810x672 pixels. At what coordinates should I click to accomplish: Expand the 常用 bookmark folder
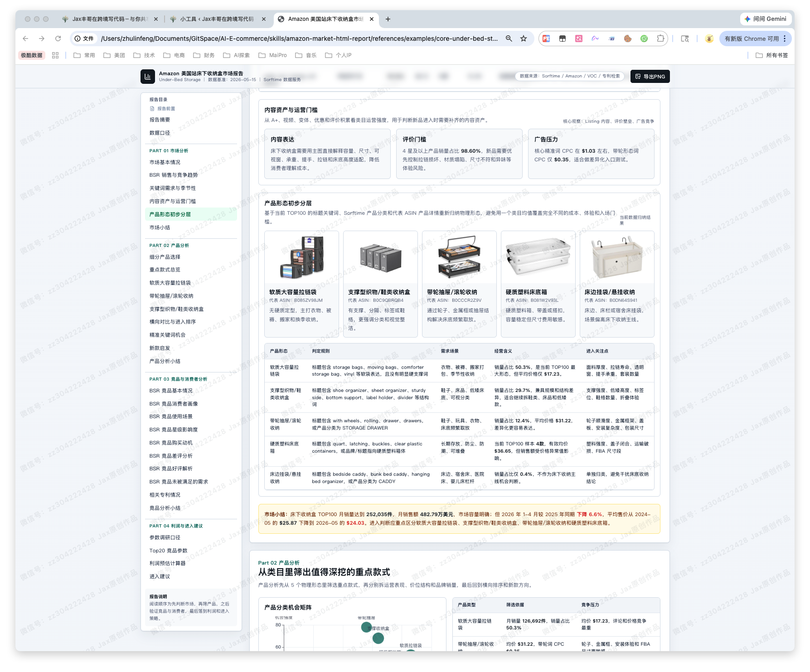coord(84,55)
